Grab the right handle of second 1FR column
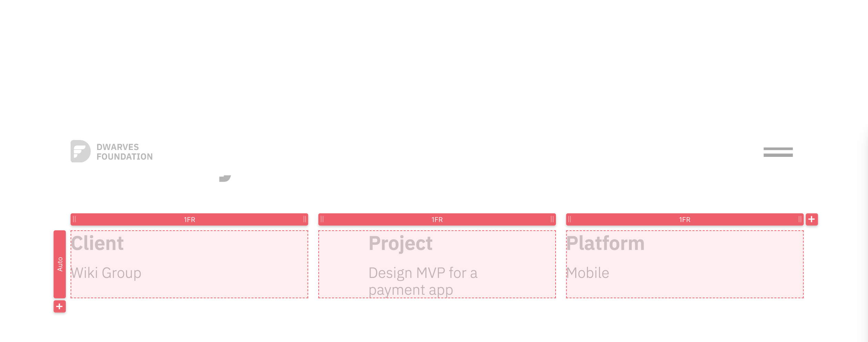 pos(552,219)
